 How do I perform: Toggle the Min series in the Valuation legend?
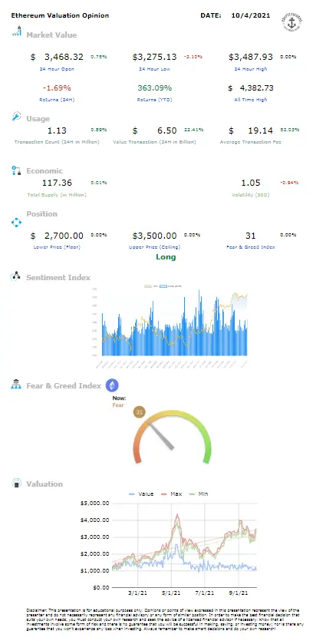[x=199, y=494]
